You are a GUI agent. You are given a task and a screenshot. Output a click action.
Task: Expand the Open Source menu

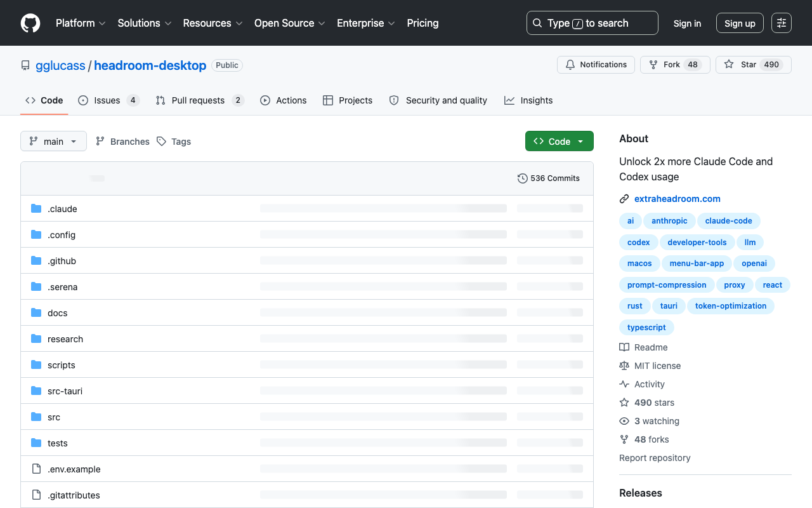290,23
